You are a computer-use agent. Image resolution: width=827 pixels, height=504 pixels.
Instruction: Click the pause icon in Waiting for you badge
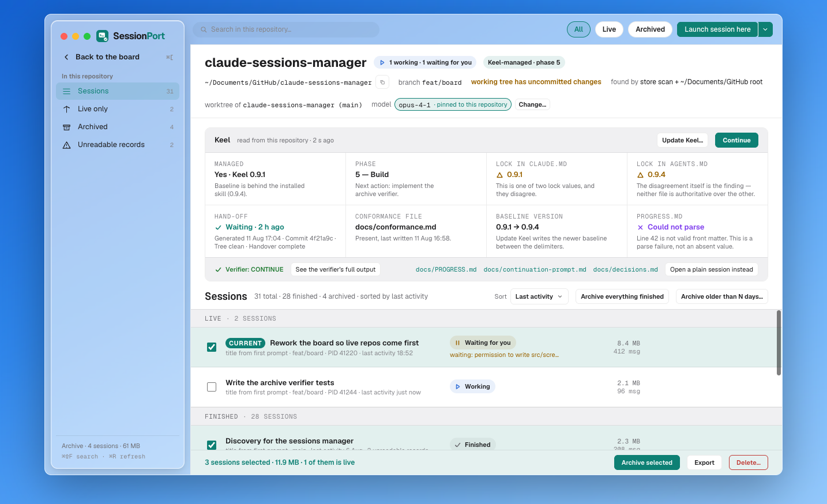tap(457, 343)
